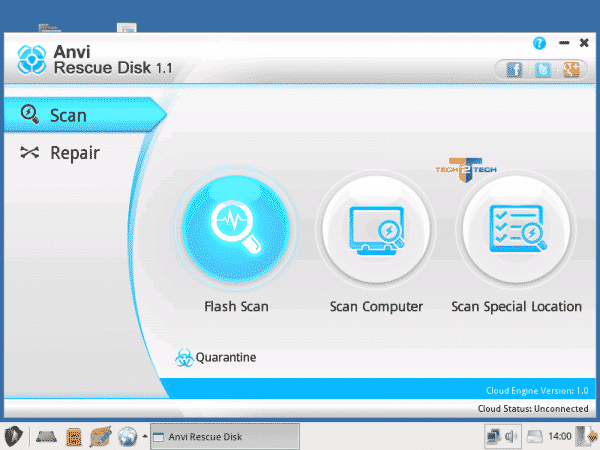Open the taskbar start menu shield icon
Viewport: 600px width, 450px height.
[x=14, y=436]
